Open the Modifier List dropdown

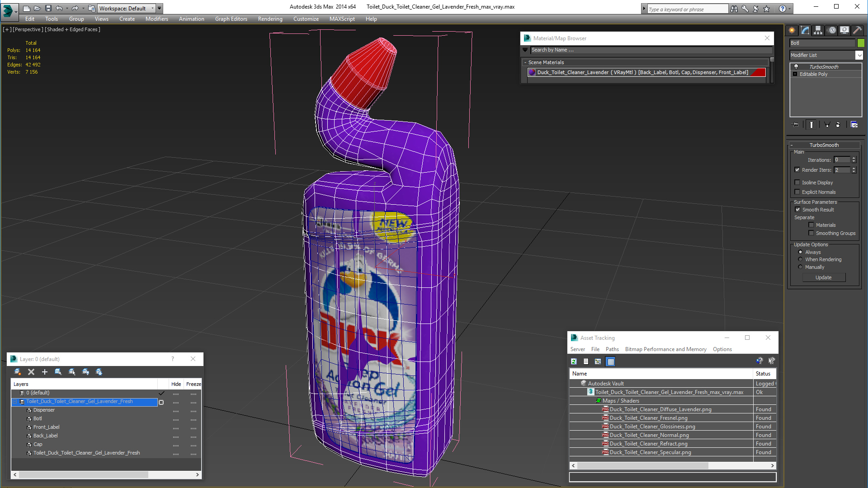(x=859, y=55)
